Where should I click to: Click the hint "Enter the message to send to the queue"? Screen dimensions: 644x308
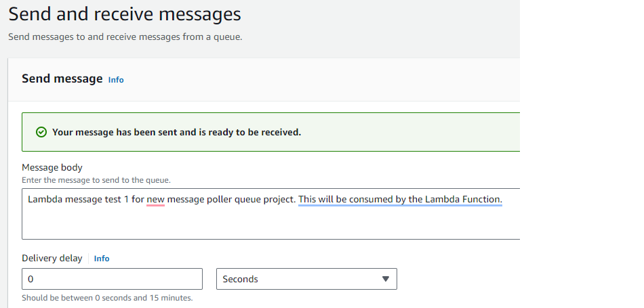(96, 180)
